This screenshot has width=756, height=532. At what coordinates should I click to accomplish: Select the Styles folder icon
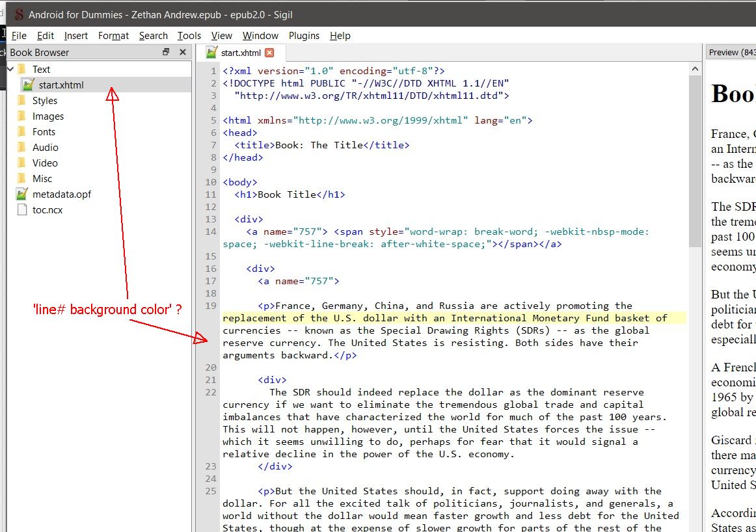tap(21, 101)
